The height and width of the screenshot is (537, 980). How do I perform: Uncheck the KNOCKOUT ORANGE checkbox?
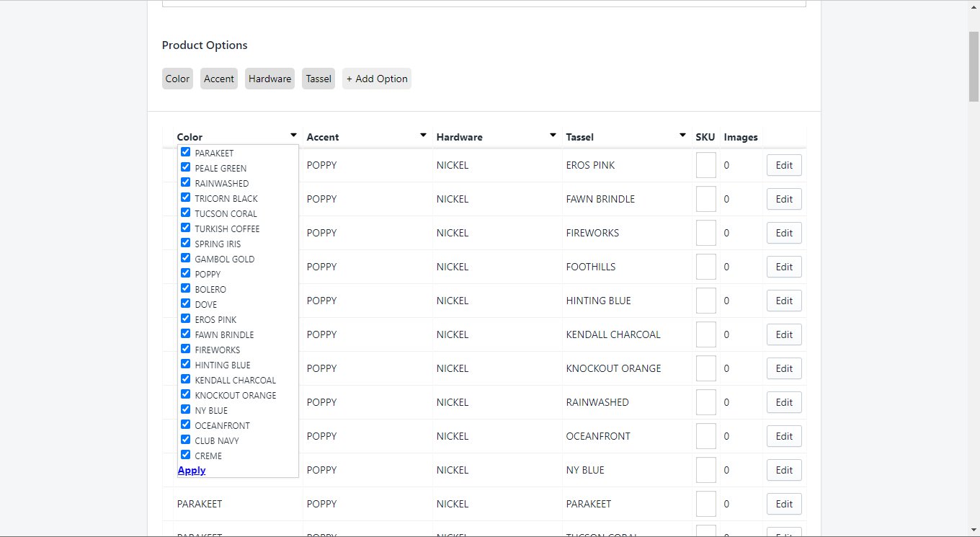[186, 394]
